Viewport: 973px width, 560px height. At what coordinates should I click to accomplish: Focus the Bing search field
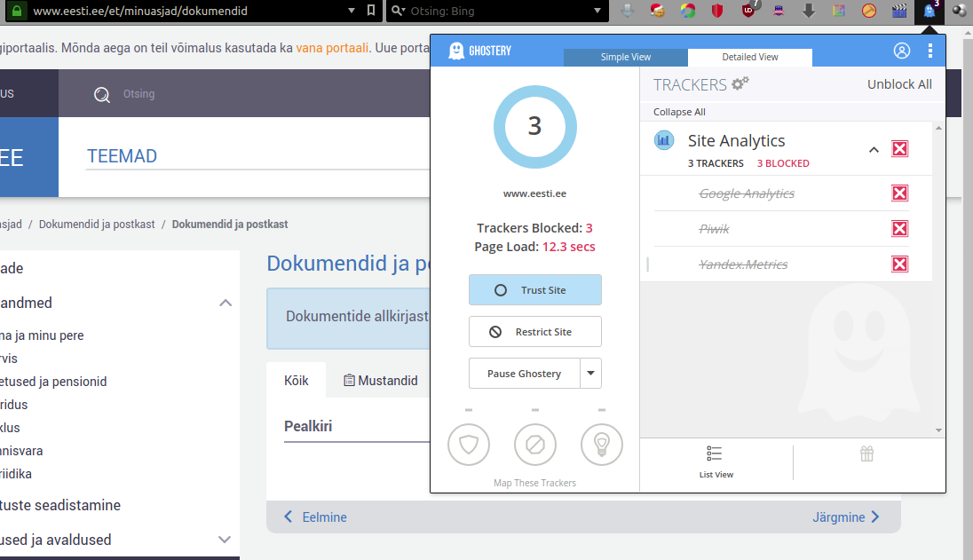tap(498, 11)
